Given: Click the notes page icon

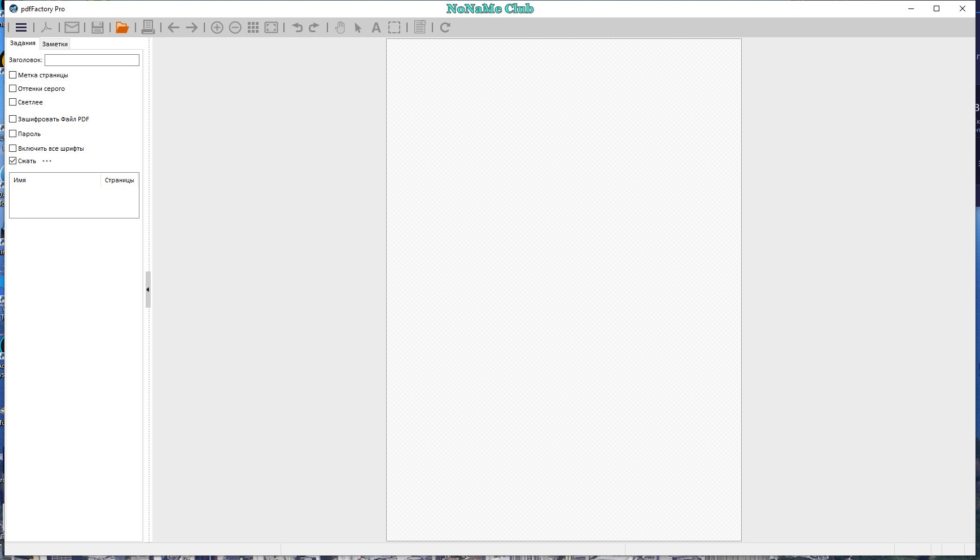Looking at the screenshot, I should point(420,27).
